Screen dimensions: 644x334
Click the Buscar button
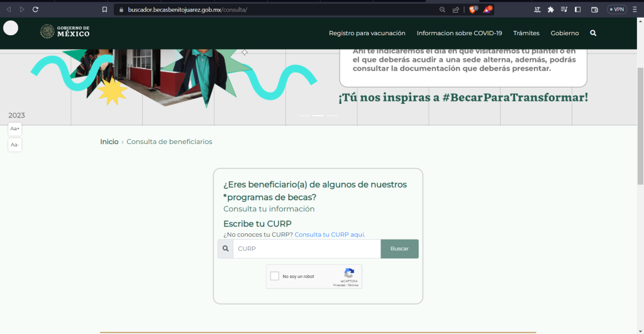point(399,248)
